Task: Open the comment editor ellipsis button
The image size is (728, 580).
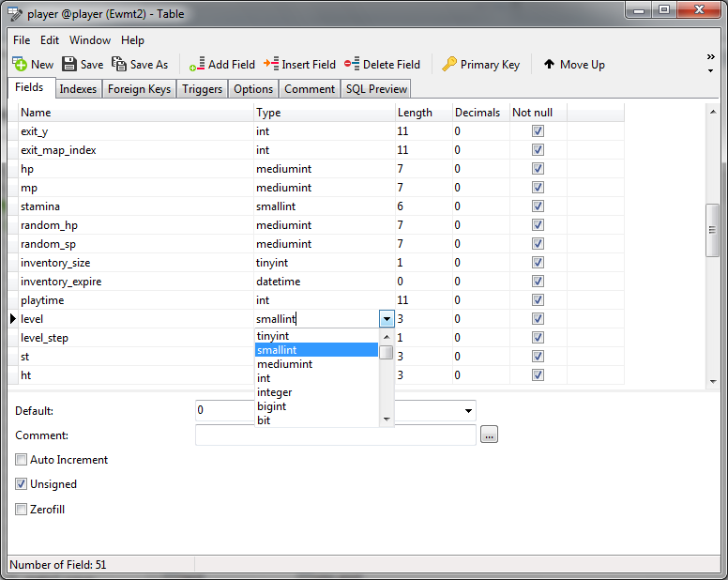Action: click(x=489, y=435)
